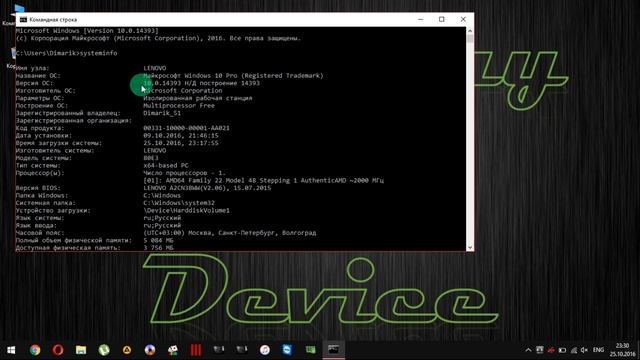Click the red tray icon
The image size is (640, 360).
click(551, 350)
